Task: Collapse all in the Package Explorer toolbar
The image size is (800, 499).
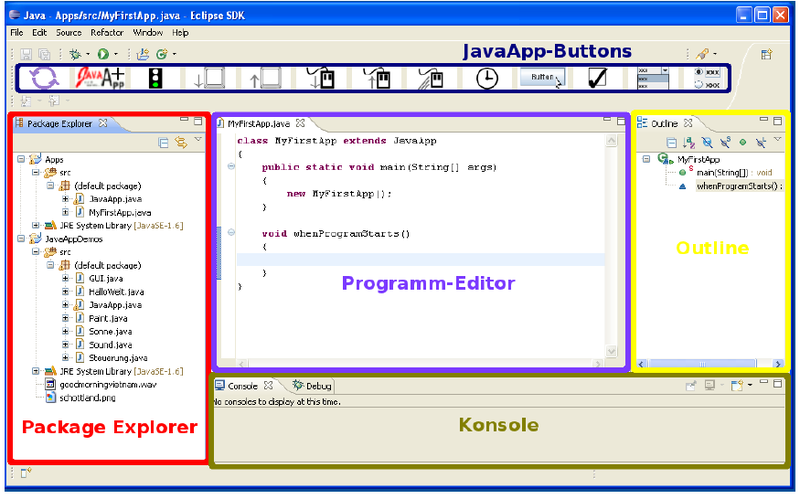Action: point(163,143)
